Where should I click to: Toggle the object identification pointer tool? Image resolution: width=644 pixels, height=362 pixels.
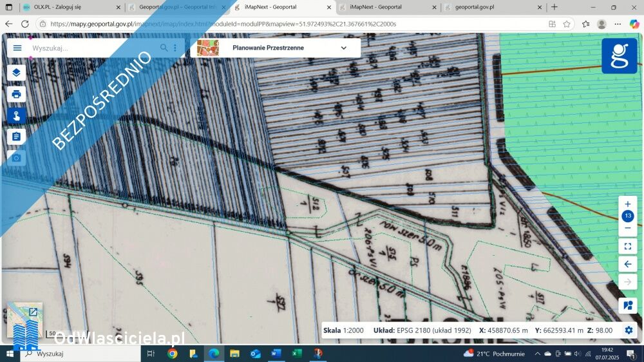coord(17,115)
